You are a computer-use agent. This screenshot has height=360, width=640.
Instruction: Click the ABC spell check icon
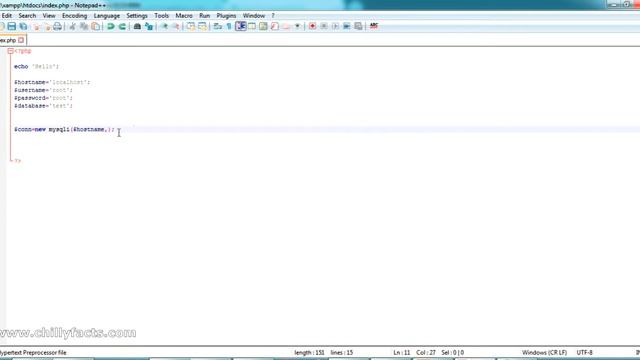(373, 27)
